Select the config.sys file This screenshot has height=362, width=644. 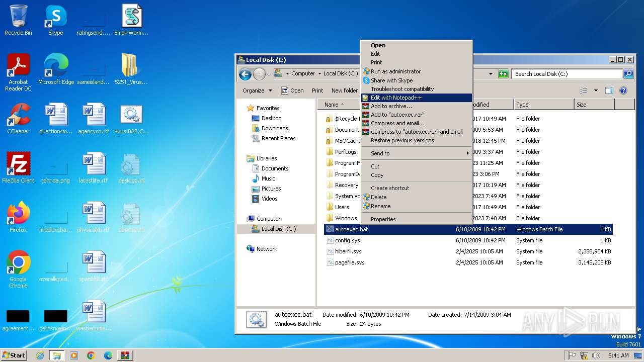(468, 240)
